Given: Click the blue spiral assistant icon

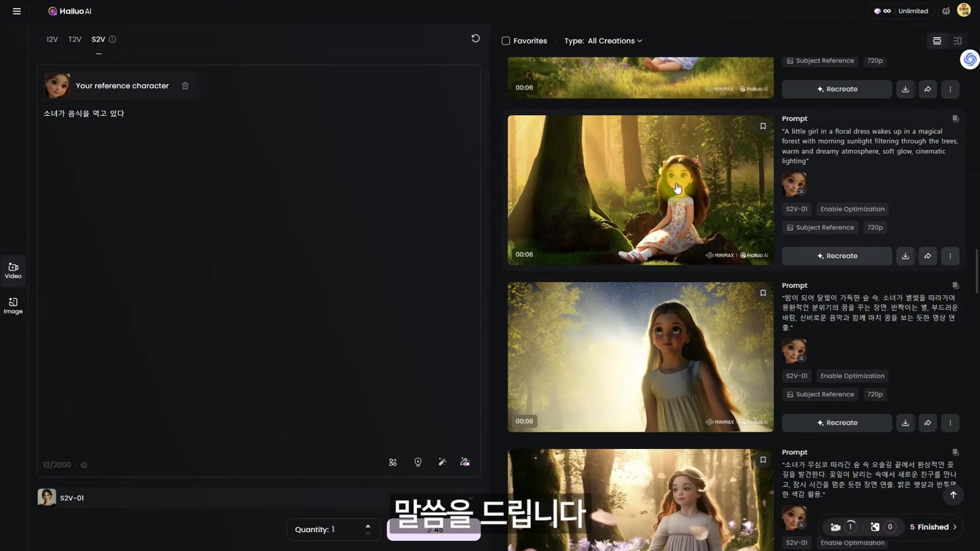Looking at the screenshot, I should (x=969, y=60).
